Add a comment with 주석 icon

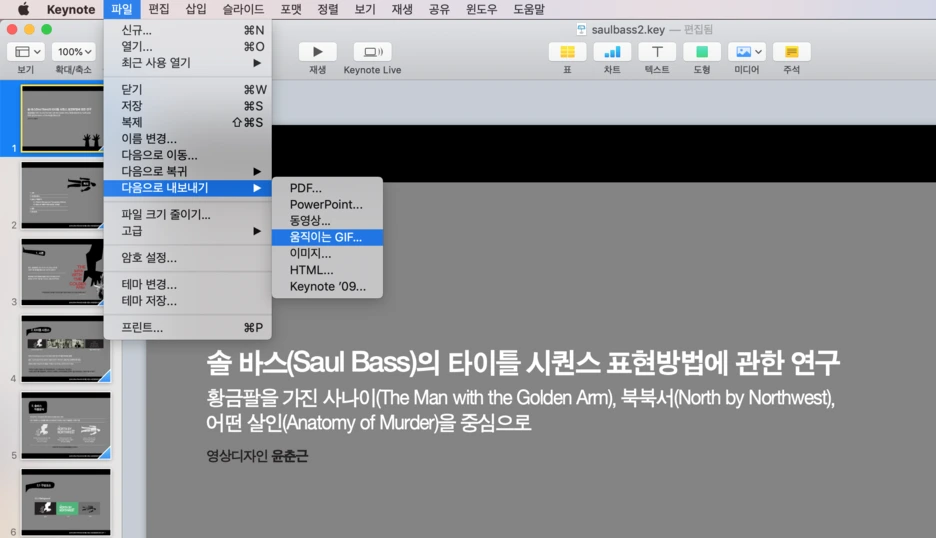[x=792, y=52]
